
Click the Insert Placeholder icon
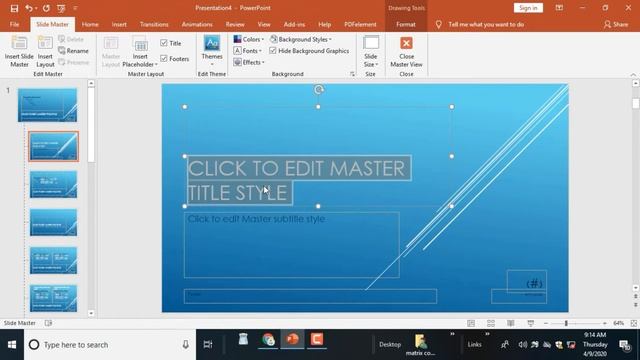click(x=140, y=44)
